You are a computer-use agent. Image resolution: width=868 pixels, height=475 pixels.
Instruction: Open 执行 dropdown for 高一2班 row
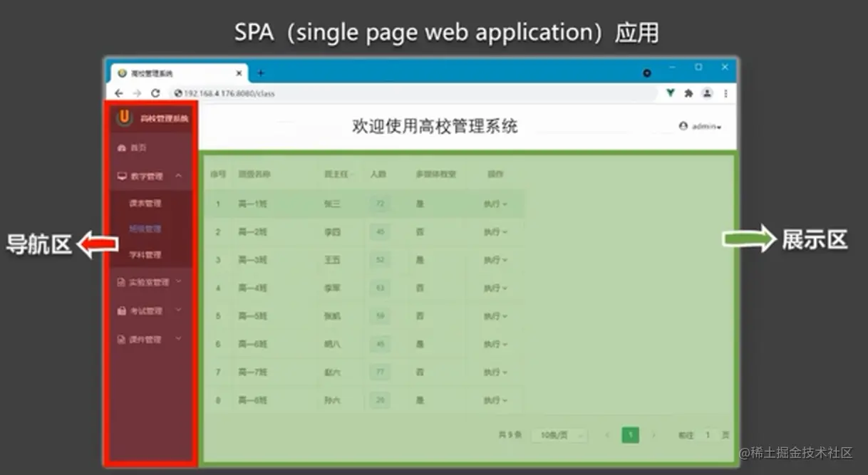point(495,232)
